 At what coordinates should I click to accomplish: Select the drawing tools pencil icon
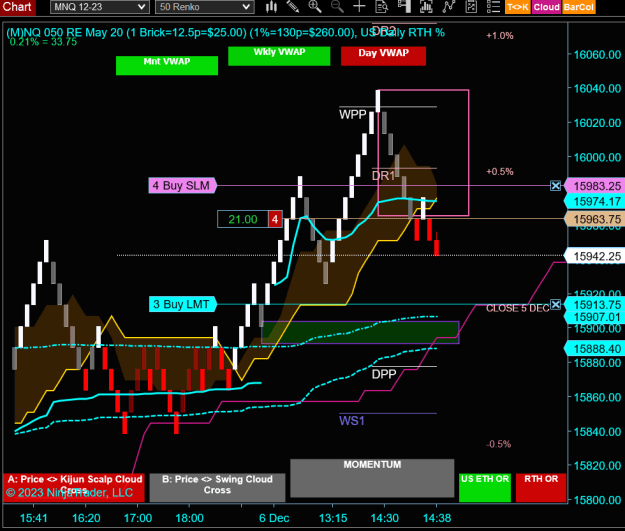coord(293,6)
